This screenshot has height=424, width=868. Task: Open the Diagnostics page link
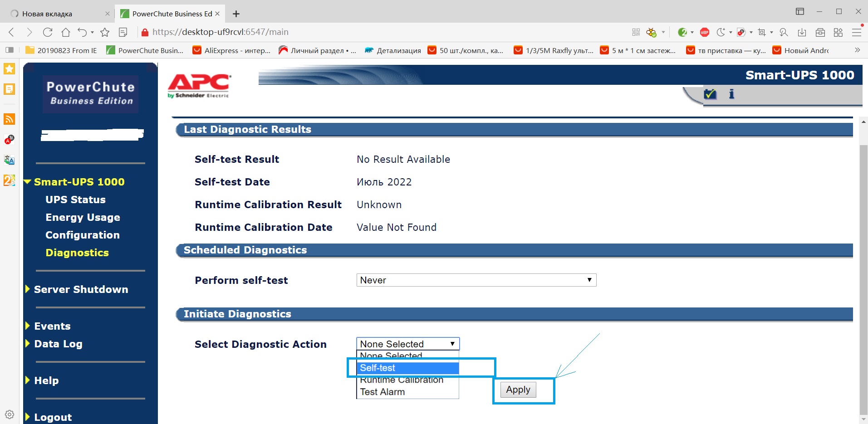[77, 253]
